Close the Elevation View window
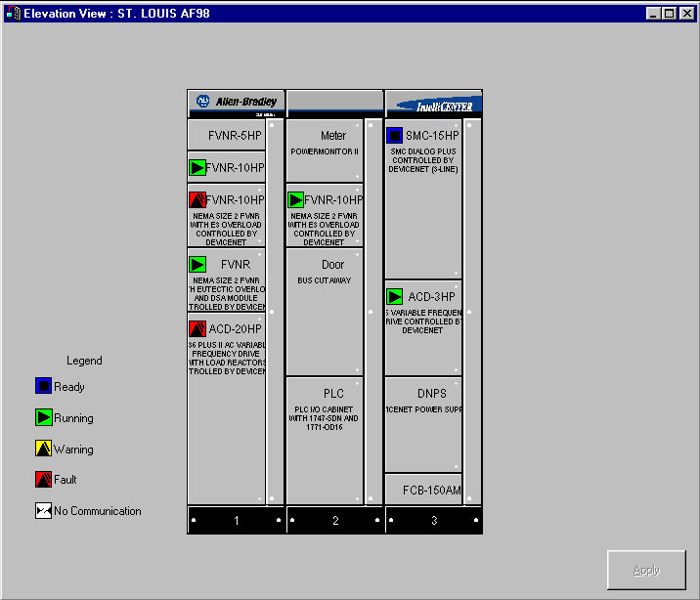The image size is (700, 600). [687, 14]
